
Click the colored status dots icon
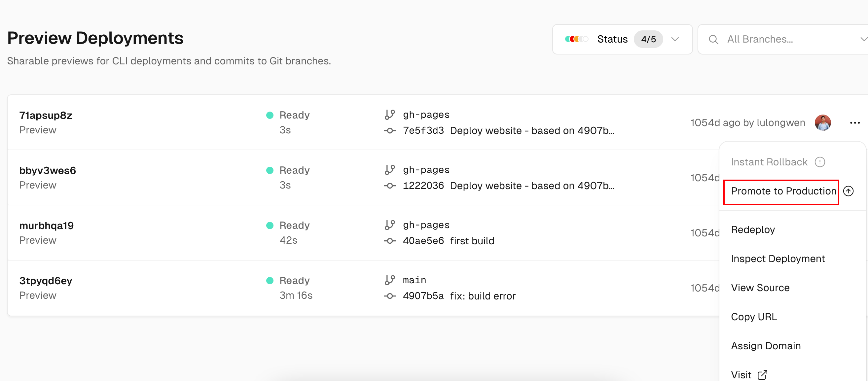point(576,39)
